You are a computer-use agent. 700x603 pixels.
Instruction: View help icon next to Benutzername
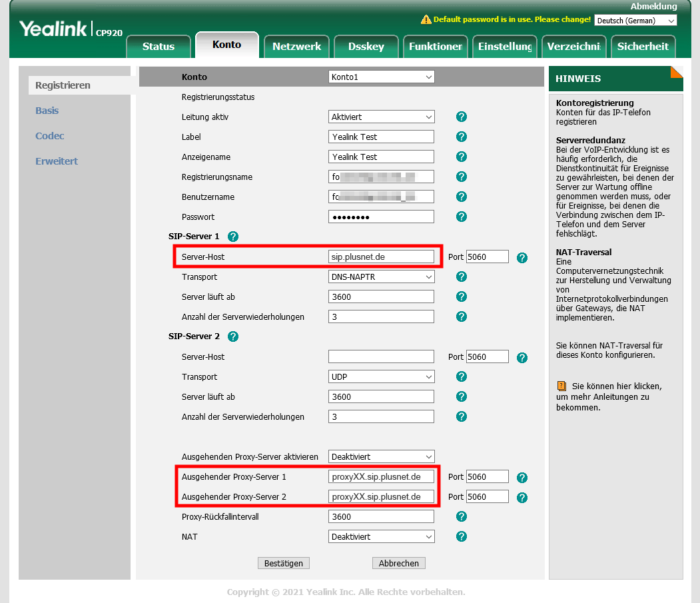pos(461,197)
